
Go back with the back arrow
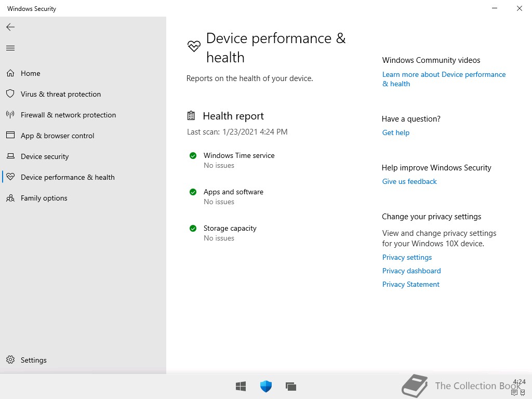point(10,27)
